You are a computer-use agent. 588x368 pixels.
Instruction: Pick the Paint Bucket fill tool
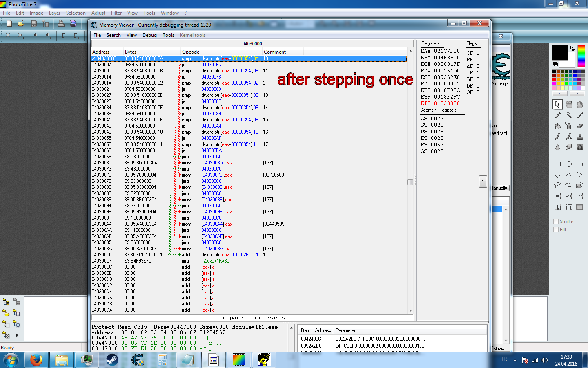click(557, 126)
